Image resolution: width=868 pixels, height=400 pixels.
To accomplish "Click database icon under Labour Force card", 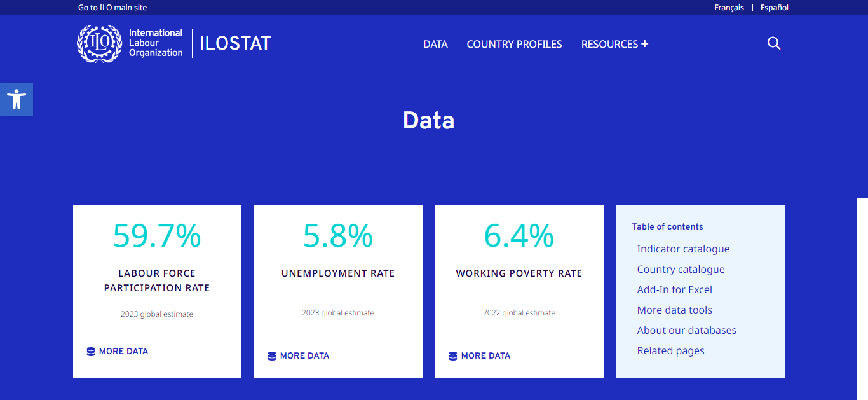I will click(x=91, y=352).
